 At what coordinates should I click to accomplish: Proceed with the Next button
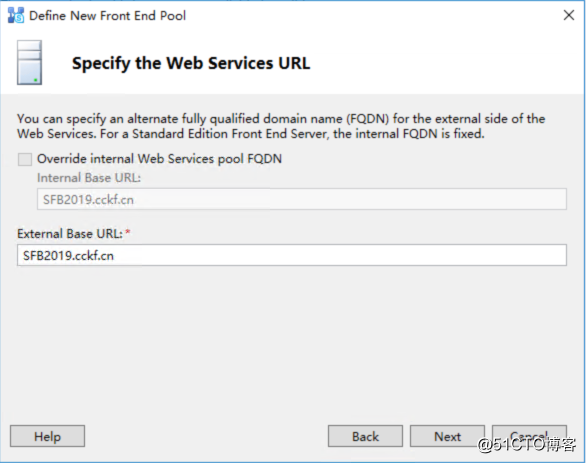pos(447,436)
